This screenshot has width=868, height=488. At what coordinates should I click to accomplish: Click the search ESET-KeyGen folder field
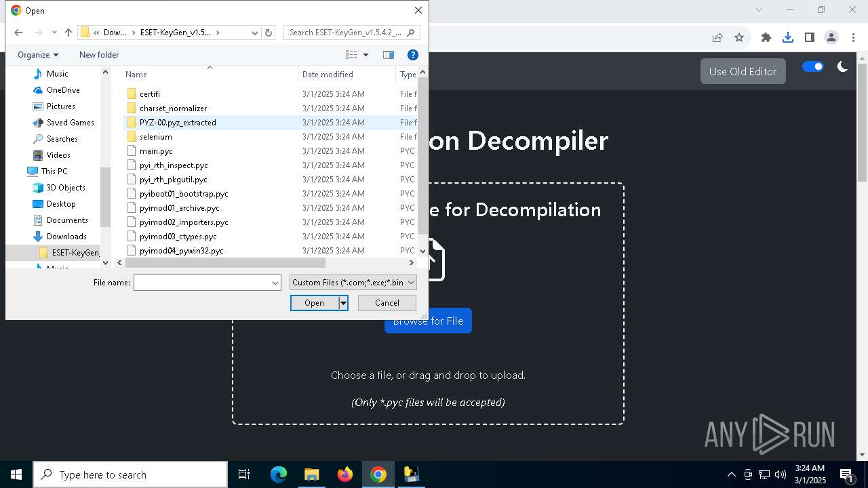pos(352,33)
